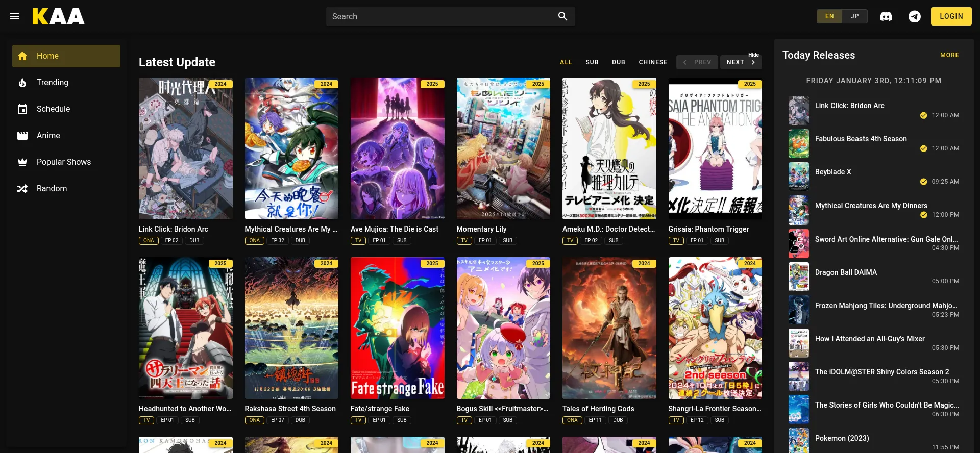
Task: Click checkmark beside Mythical Creatures release
Action: click(923, 215)
